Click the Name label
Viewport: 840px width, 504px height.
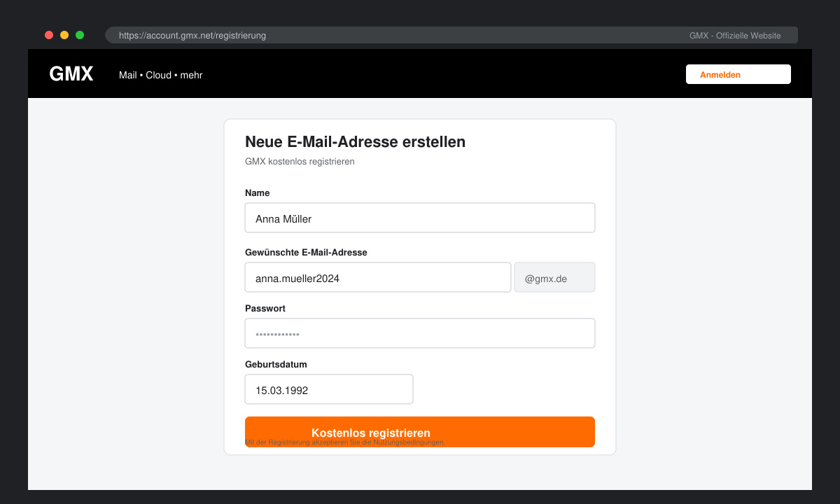(x=257, y=192)
